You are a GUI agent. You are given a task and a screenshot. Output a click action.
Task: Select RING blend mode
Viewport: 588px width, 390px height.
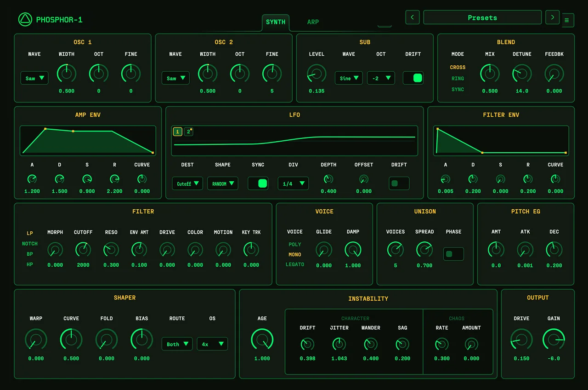coord(458,78)
